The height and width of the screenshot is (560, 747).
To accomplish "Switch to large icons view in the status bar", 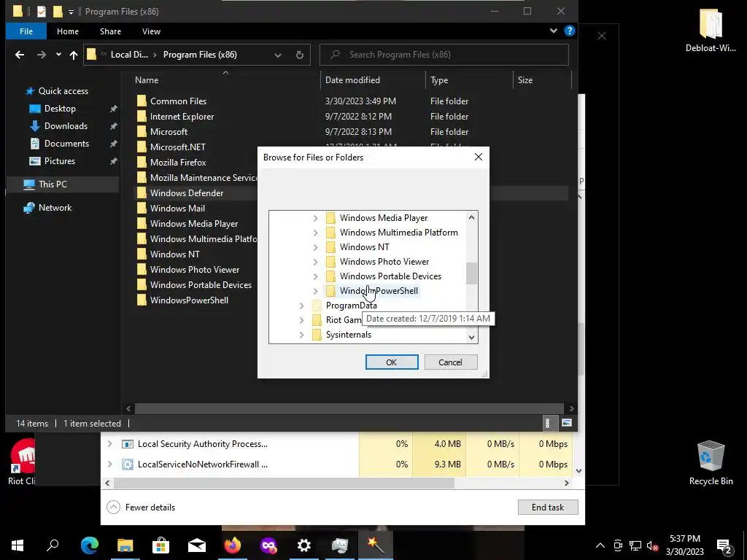I will pyautogui.click(x=566, y=423).
